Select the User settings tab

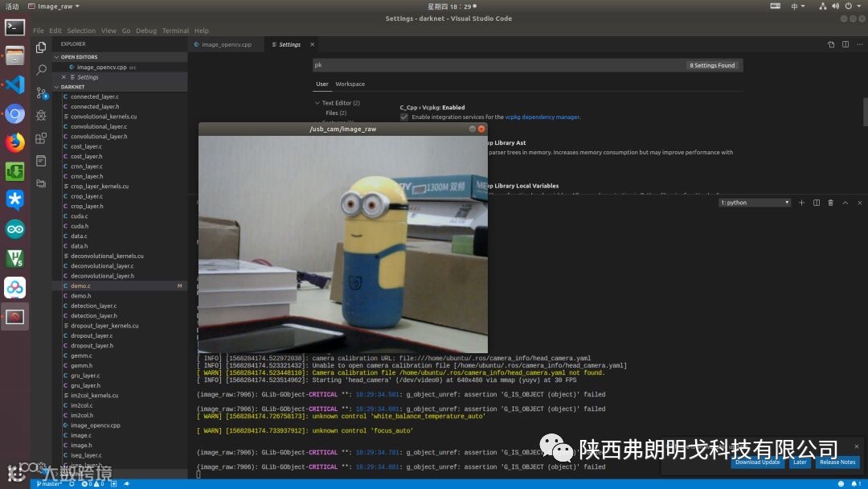coord(322,84)
